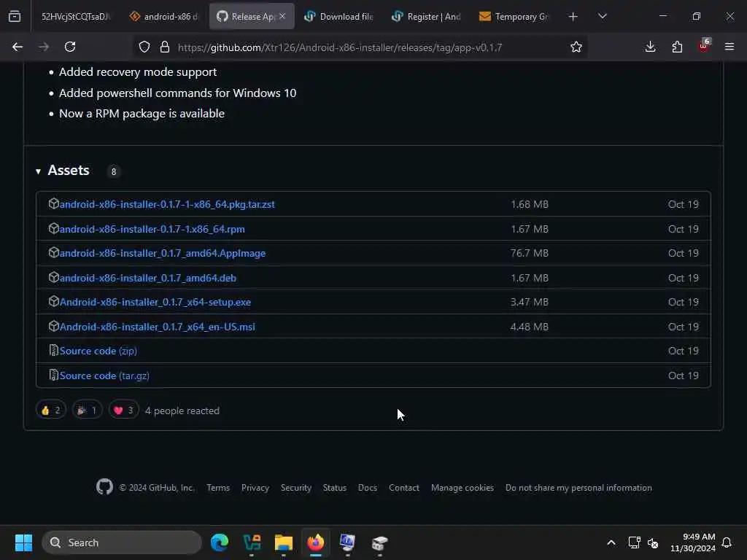The height and width of the screenshot is (560, 747).
Task: Bookmark this page with star icon
Action: [576, 47]
